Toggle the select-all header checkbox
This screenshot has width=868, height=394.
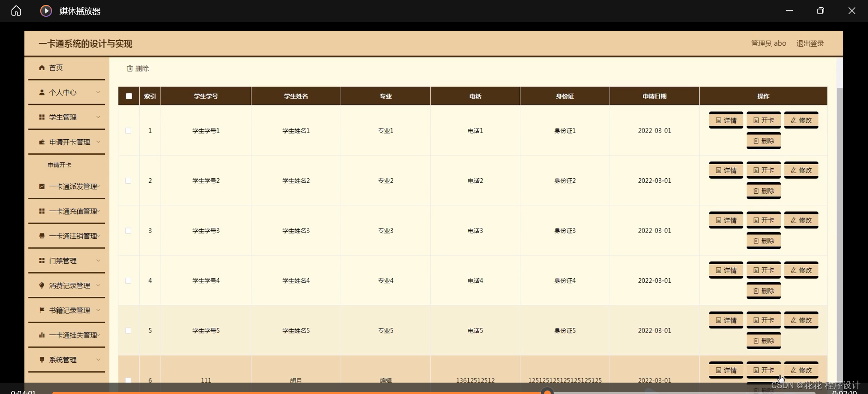tap(129, 96)
